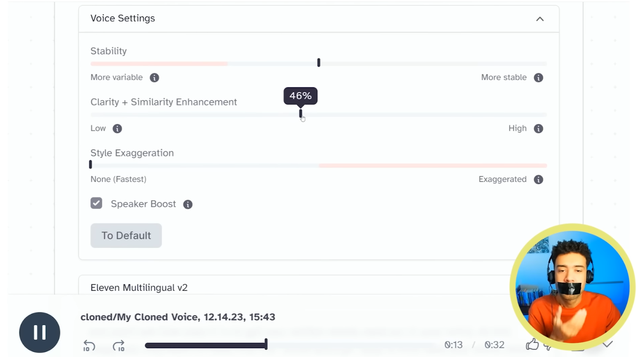Open the Eleven Multilingual v2 model selector

pos(139,287)
